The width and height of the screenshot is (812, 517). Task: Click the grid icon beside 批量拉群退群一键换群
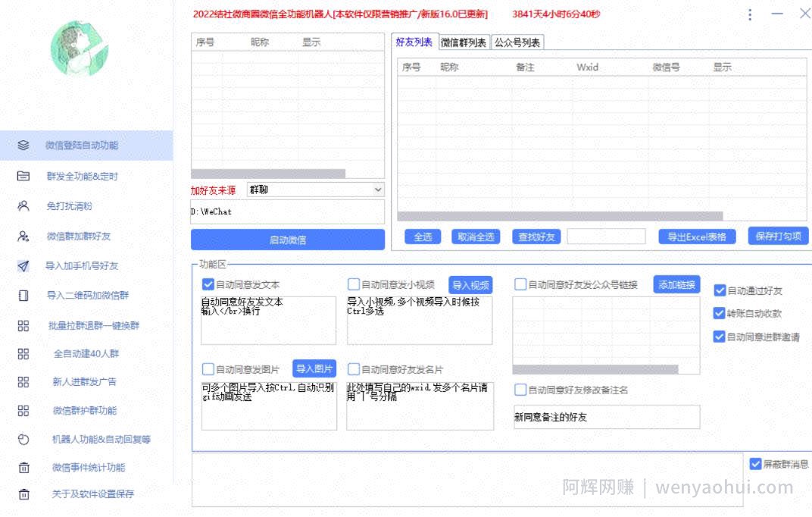point(23,326)
